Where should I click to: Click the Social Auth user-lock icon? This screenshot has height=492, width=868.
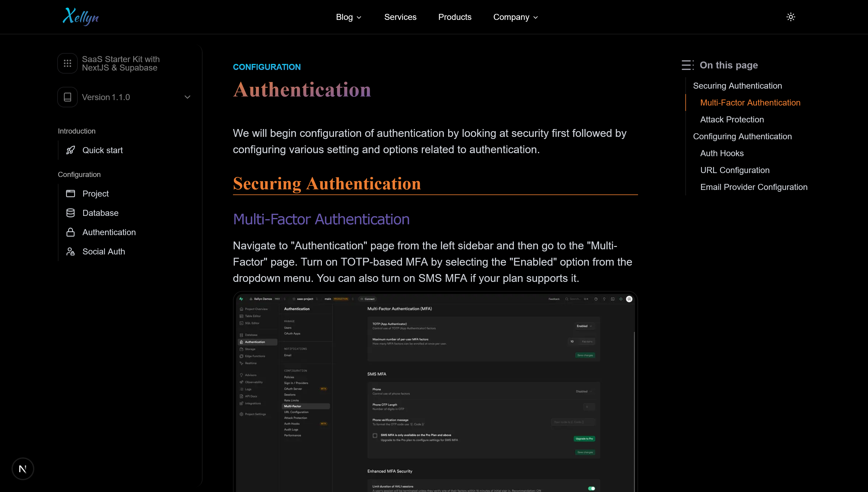pos(70,251)
